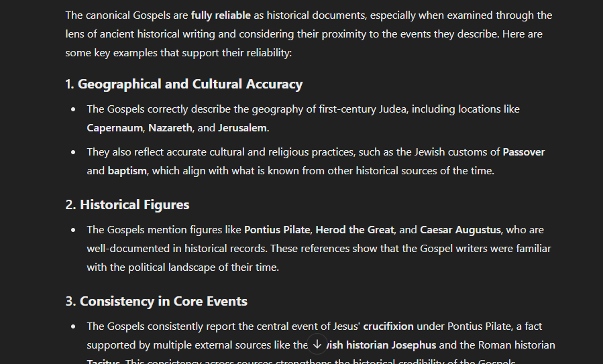
Task: Click the bold word 'Capernaum'
Action: pos(115,128)
